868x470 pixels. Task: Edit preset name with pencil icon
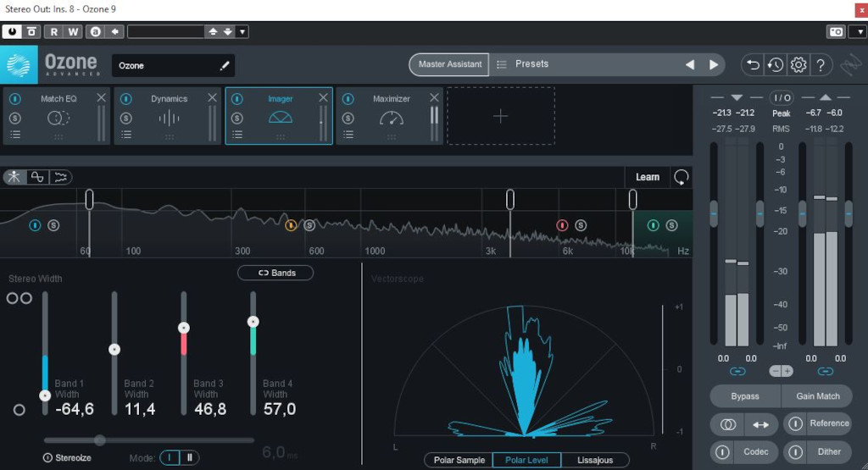click(x=224, y=66)
